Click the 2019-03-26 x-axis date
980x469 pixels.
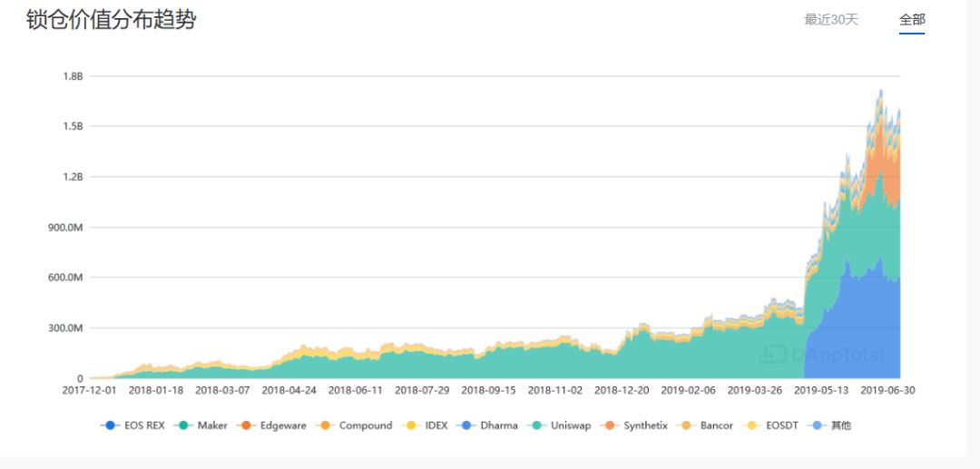[755, 390]
